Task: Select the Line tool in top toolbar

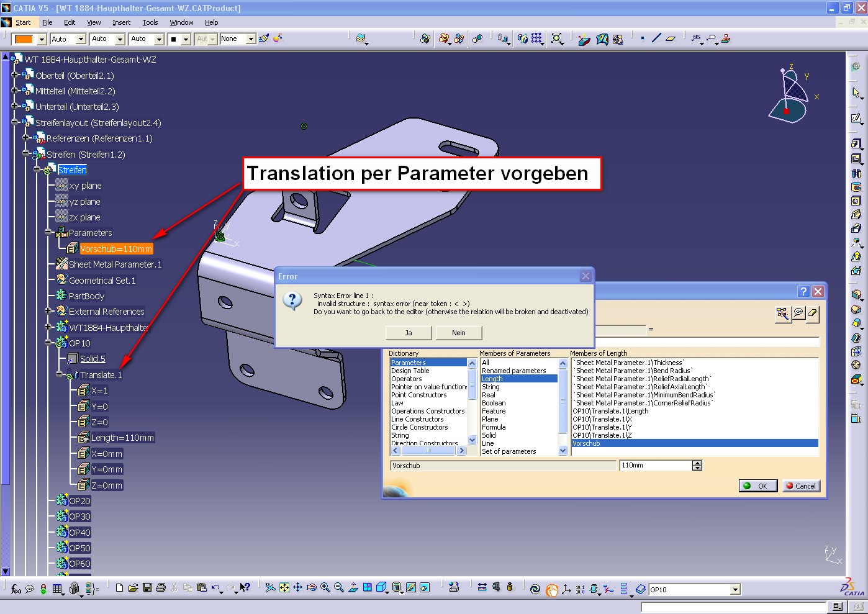Action: tap(656, 38)
